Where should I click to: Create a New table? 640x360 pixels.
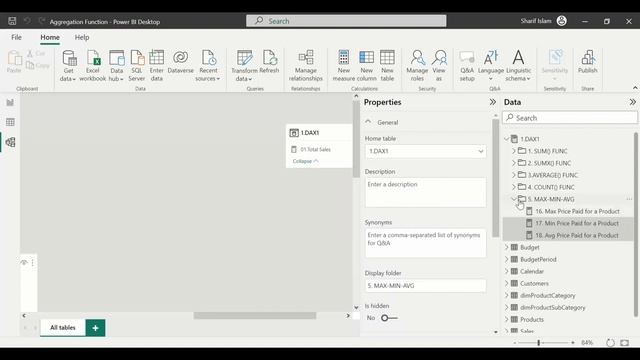(387, 66)
